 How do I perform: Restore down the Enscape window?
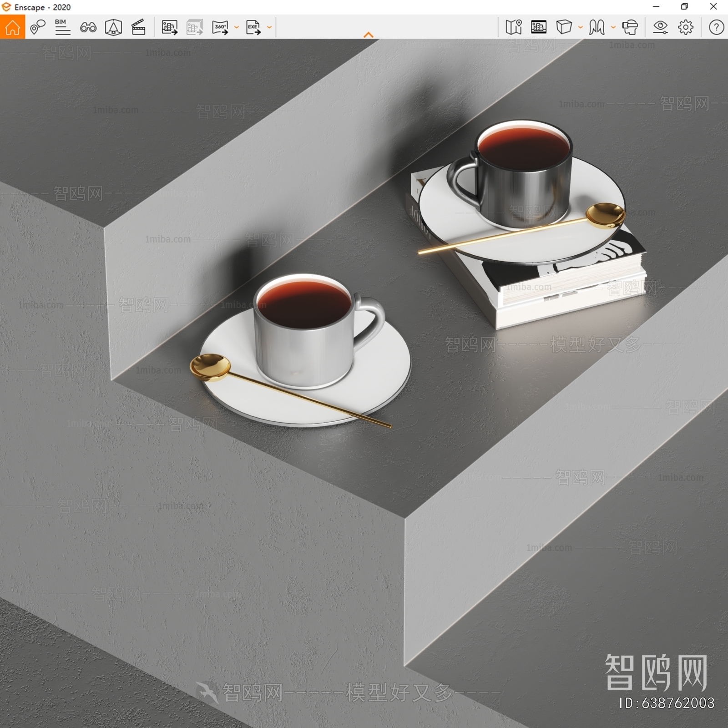pyautogui.click(x=684, y=7)
